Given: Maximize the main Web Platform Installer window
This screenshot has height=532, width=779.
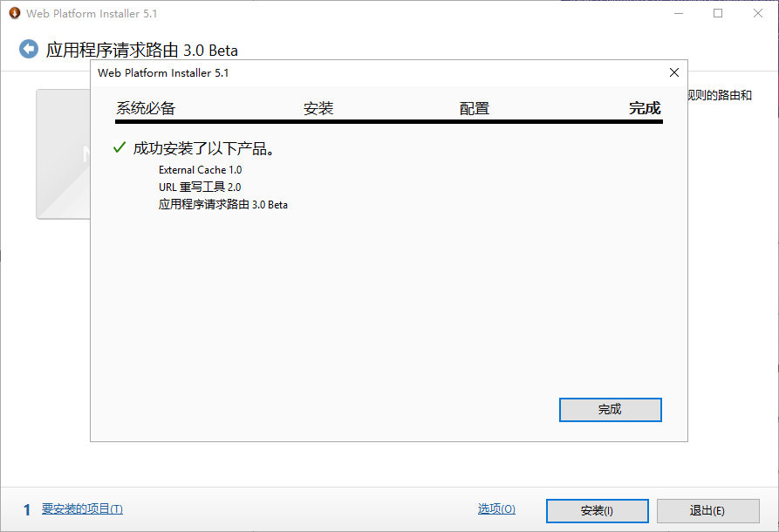Looking at the screenshot, I should point(718,13).
